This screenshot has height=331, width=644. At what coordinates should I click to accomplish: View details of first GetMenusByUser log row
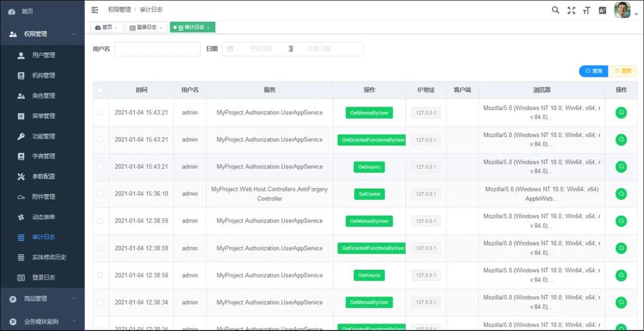[621, 113]
